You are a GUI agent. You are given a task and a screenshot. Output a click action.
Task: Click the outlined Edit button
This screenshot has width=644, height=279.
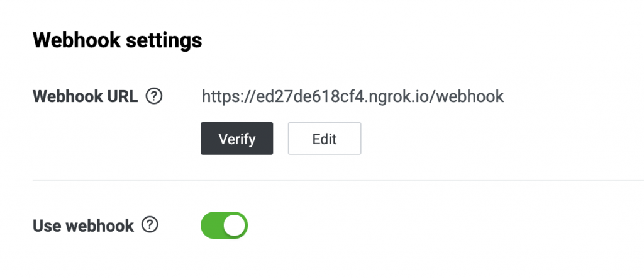pos(325,139)
